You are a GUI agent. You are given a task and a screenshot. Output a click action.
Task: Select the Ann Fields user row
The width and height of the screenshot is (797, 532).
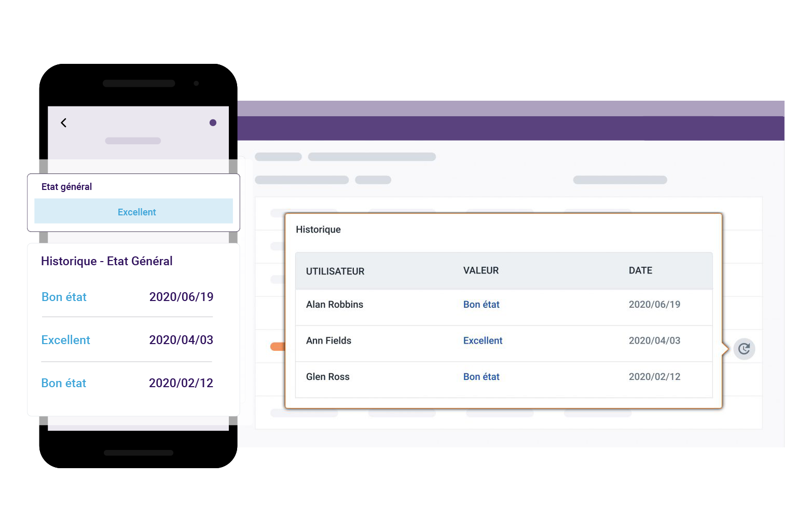pos(328,341)
